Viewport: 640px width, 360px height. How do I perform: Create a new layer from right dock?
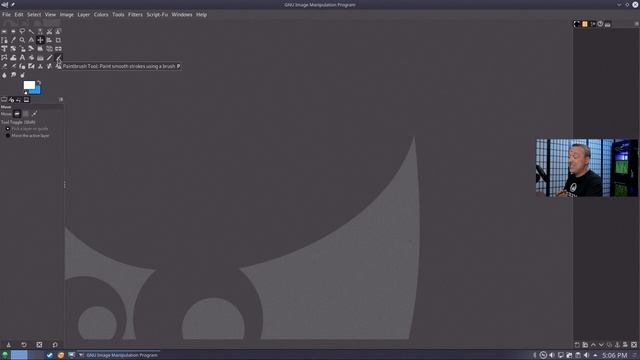(x=577, y=345)
